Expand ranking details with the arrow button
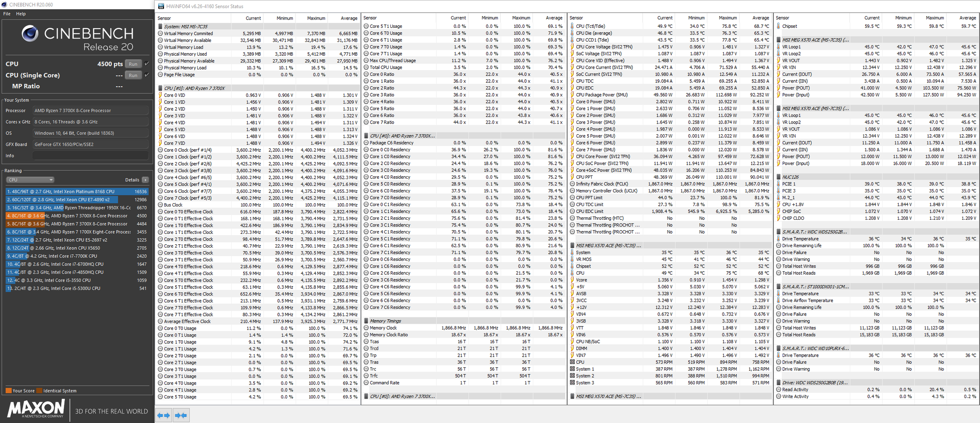The image size is (980, 423). pos(145,180)
